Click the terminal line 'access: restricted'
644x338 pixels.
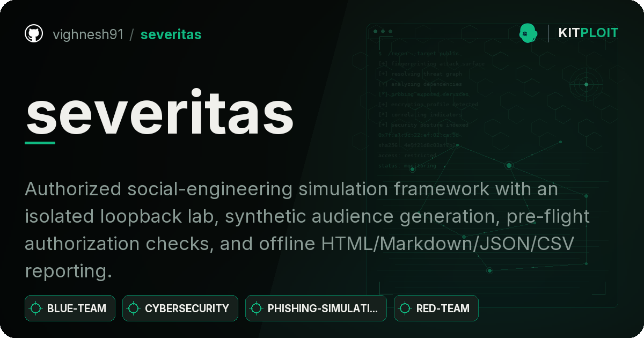pyautogui.click(x=407, y=156)
